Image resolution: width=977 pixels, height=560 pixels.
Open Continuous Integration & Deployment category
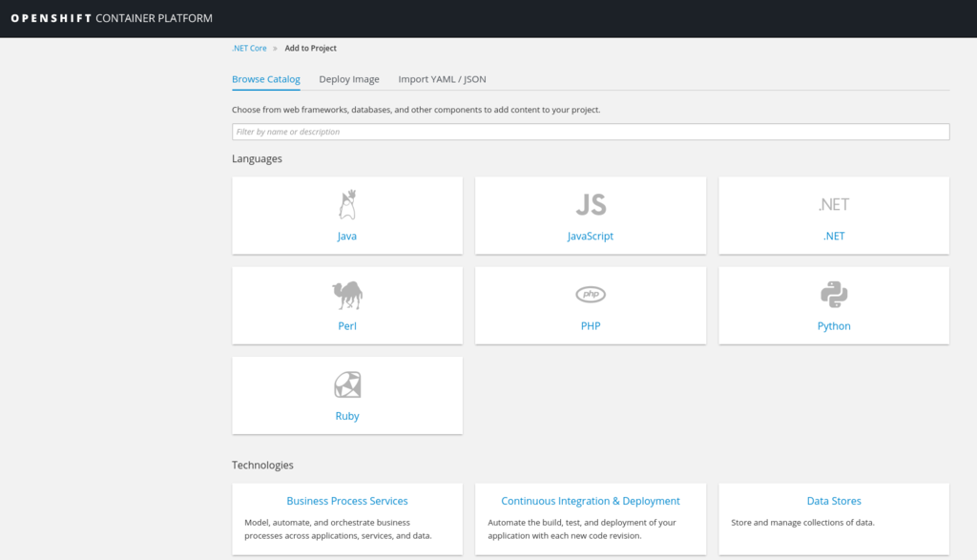coord(591,501)
